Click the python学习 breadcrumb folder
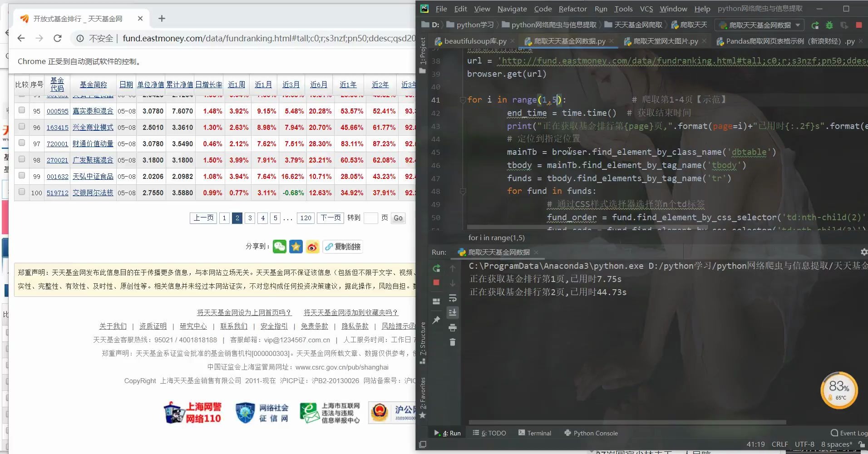The width and height of the screenshot is (868, 454). (x=470, y=25)
